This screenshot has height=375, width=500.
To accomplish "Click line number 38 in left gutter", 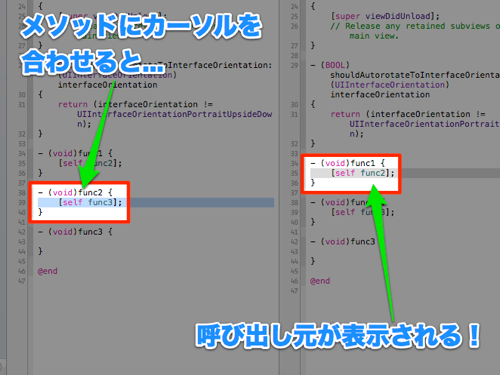I will (x=22, y=193).
